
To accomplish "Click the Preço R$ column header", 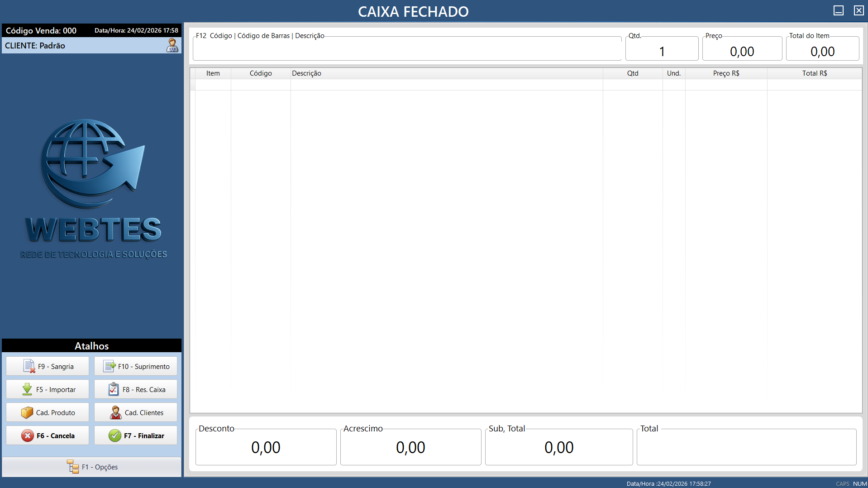I will pos(726,73).
